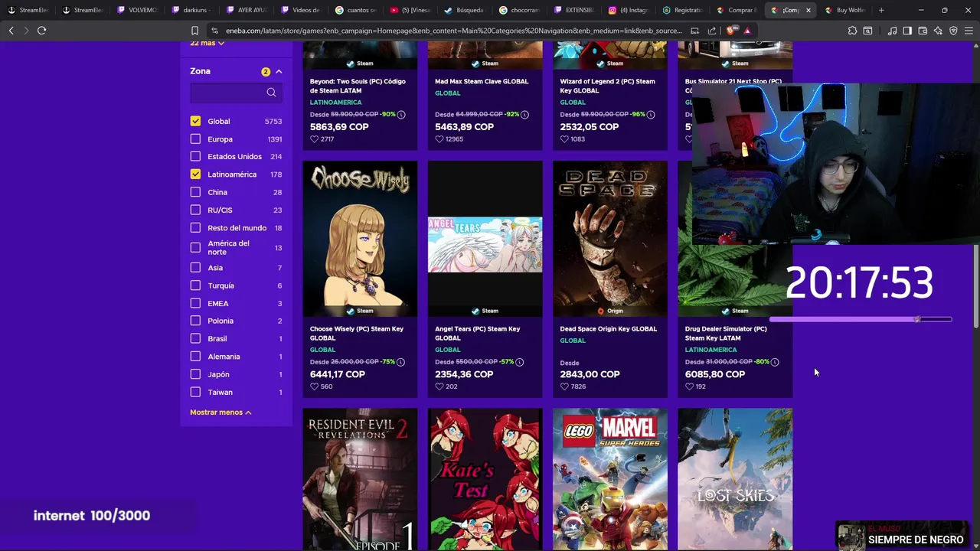Share this page via the share icon
The image size is (980, 551).
[712, 31]
